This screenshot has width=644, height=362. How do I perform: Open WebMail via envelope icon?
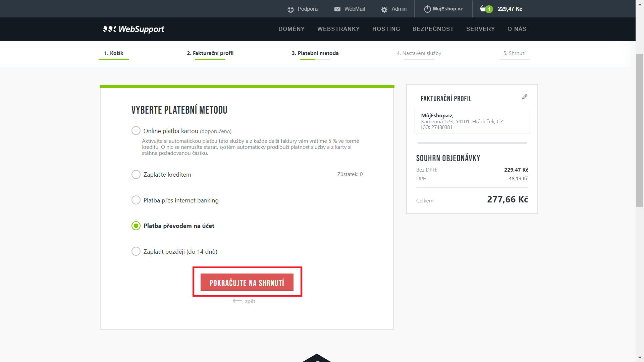[x=337, y=9]
